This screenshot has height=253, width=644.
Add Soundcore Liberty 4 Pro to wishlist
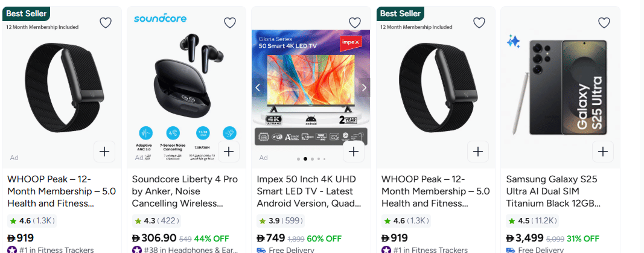(230, 23)
